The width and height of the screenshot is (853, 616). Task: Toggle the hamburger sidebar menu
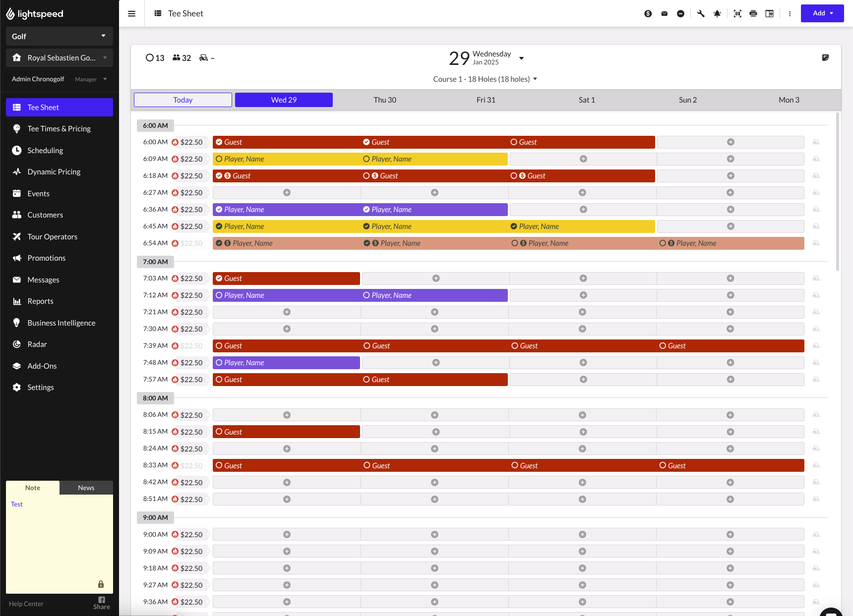131,14
